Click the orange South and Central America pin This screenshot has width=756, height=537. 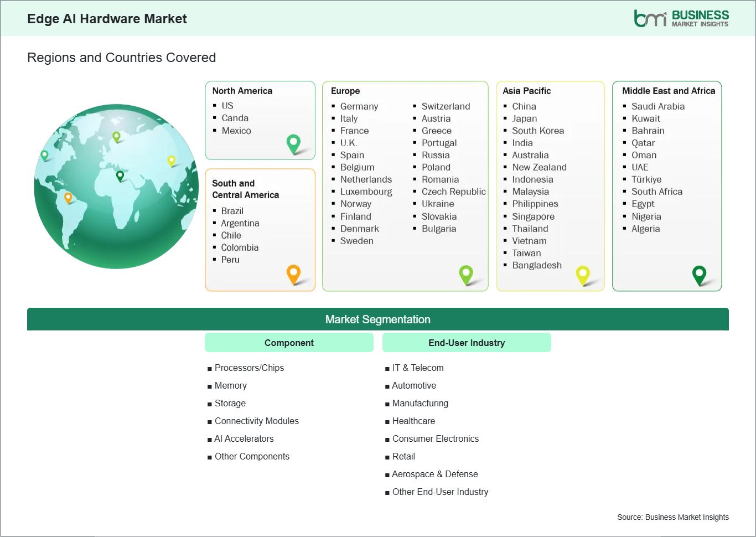[293, 273]
